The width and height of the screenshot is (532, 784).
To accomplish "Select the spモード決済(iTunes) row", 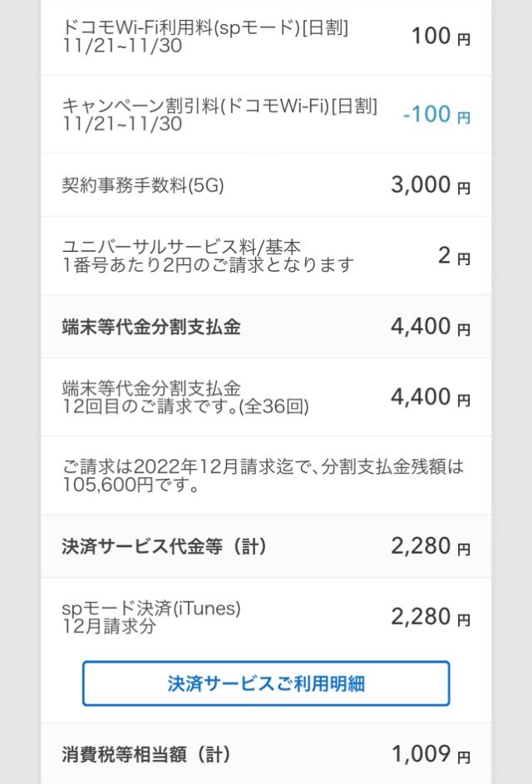I will pyautogui.click(x=266, y=617).
